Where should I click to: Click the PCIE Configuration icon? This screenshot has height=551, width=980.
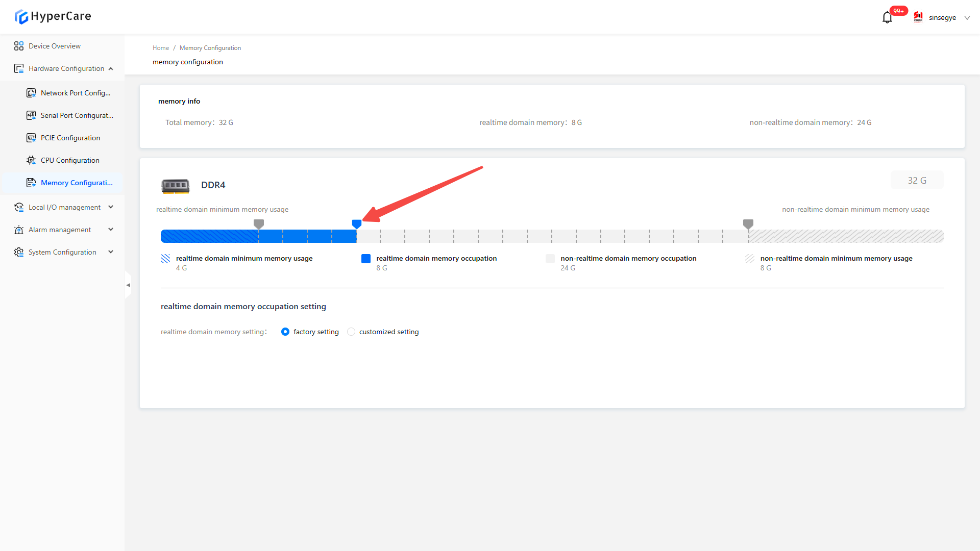tap(31, 138)
